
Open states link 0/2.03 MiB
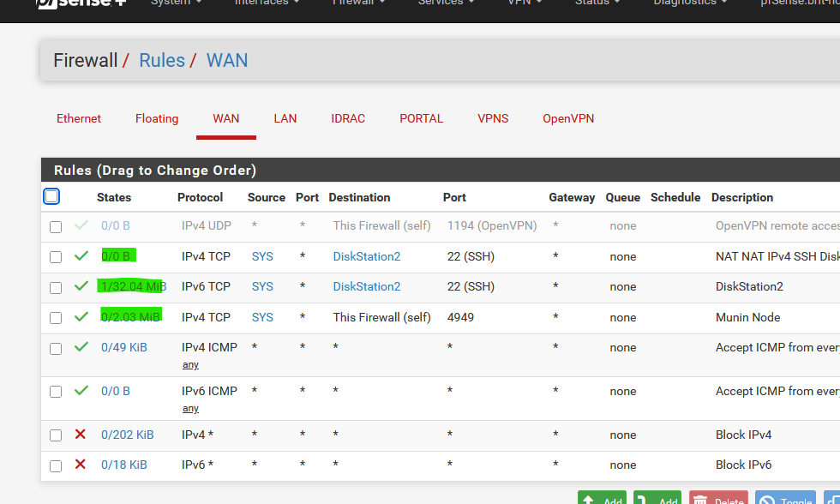[x=130, y=317]
